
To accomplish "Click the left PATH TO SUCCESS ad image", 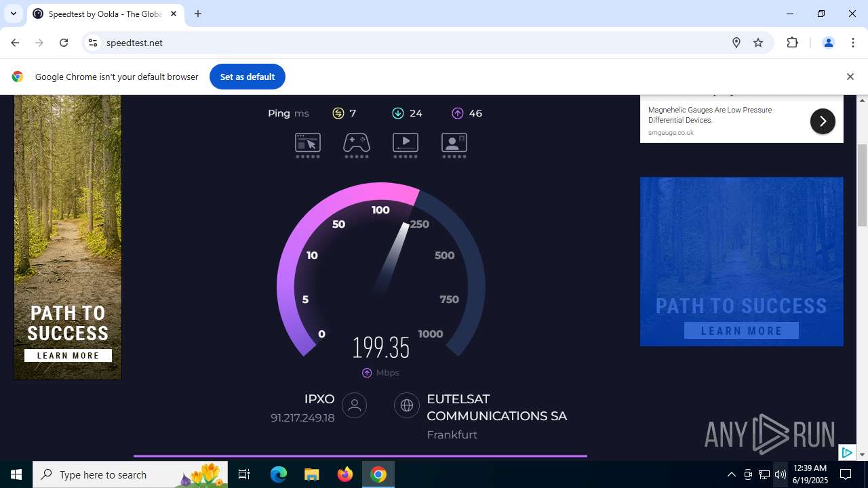I will 68,237.
